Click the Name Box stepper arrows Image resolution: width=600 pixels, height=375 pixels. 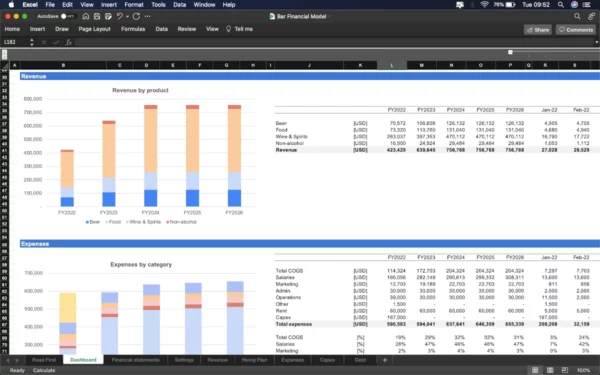click(x=32, y=42)
